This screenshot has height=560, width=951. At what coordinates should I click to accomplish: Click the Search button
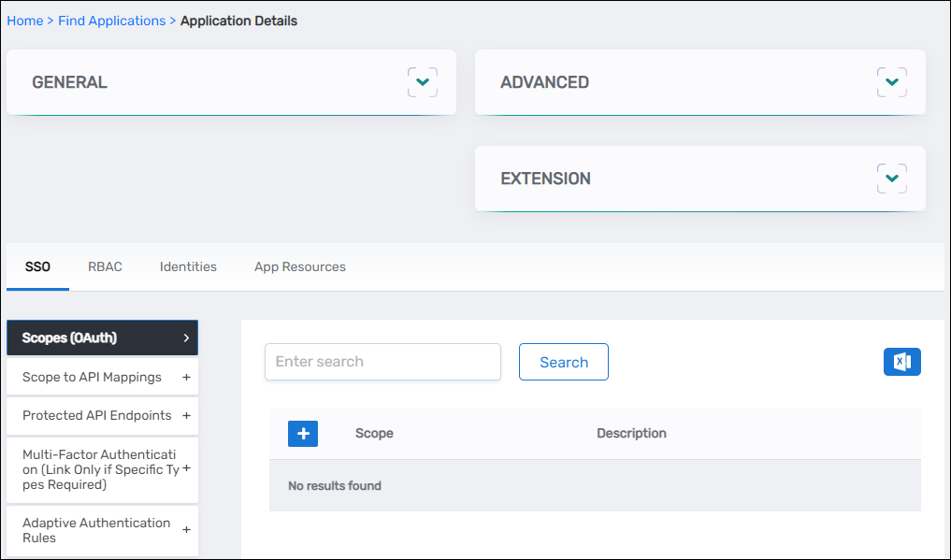tap(563, 362)
